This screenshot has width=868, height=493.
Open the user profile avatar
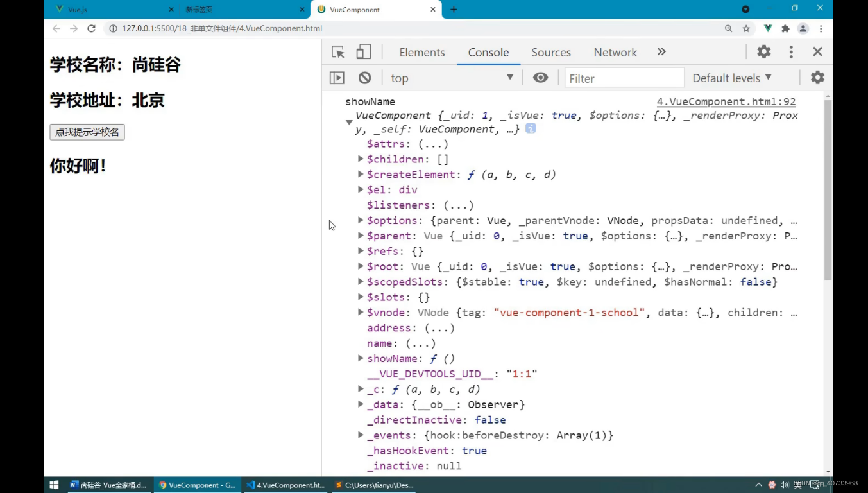click(x=803, y=28)
